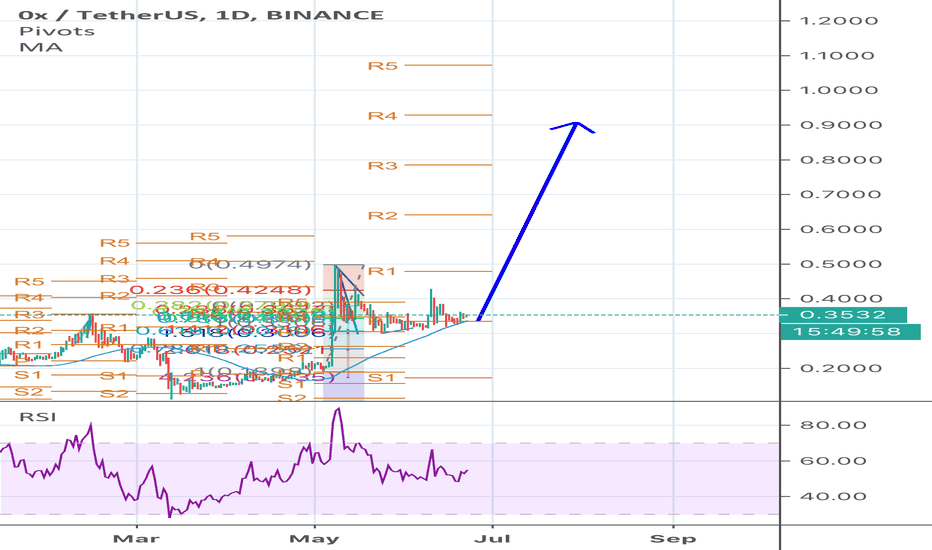Click the R2 pivot label near 0.6000 level

(x=383, y=215)
